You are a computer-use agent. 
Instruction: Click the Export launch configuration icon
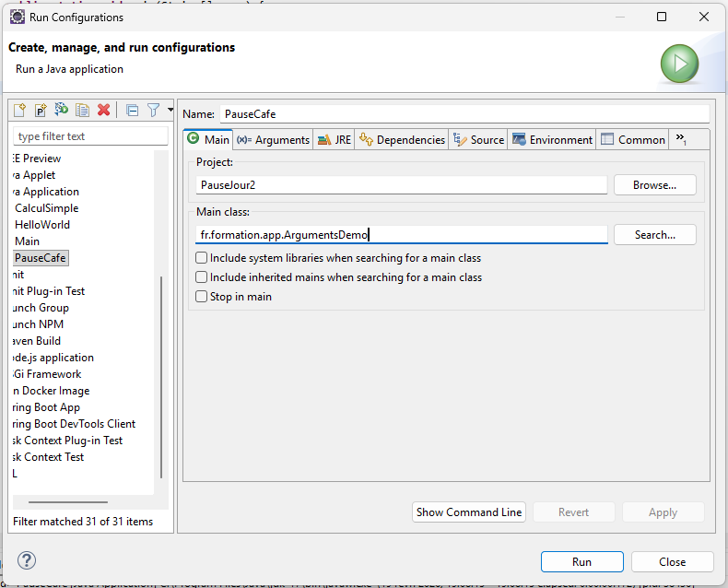[61, 110]
